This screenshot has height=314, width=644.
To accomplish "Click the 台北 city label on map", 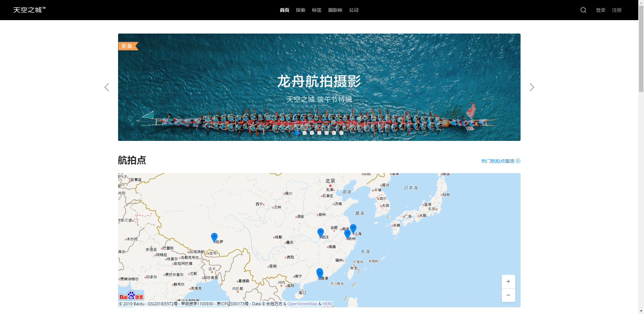I will tap(354, 268).
